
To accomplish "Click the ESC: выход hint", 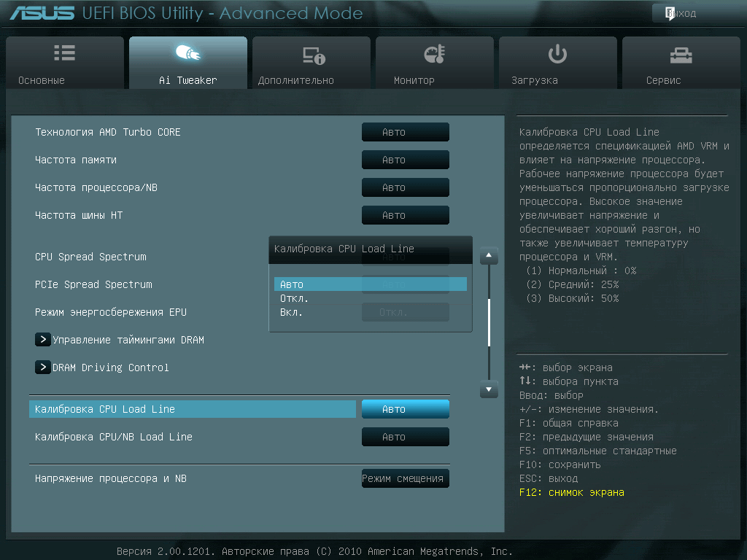I will coord(549,478).
